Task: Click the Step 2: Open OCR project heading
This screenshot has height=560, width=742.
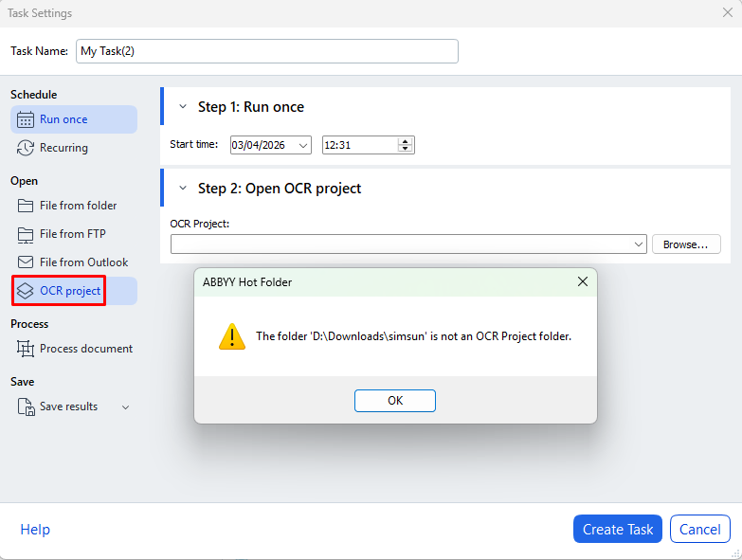Action: coord(280,189)
